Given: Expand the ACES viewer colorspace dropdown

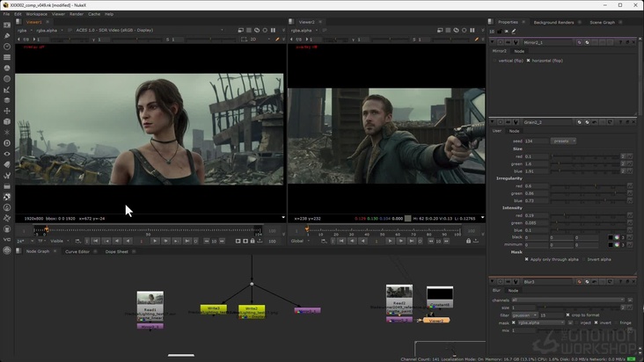Looking at the screenshot, I should pyautogui.click(x=114, y=30).
